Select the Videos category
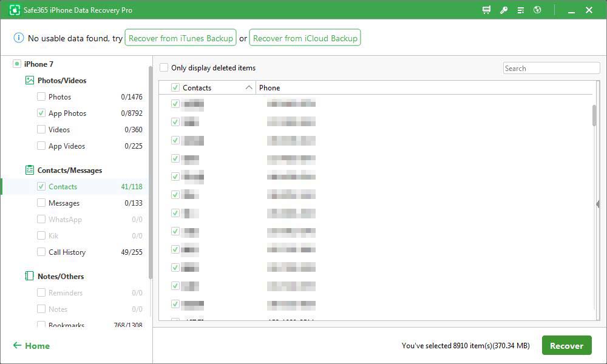Image resolution: width=607 pixels, height=364 pixels. tap(59, 130)
